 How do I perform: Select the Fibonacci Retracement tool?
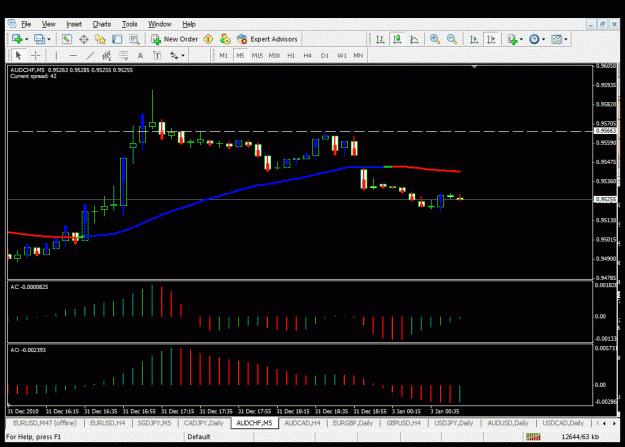[x=123, y=55]
